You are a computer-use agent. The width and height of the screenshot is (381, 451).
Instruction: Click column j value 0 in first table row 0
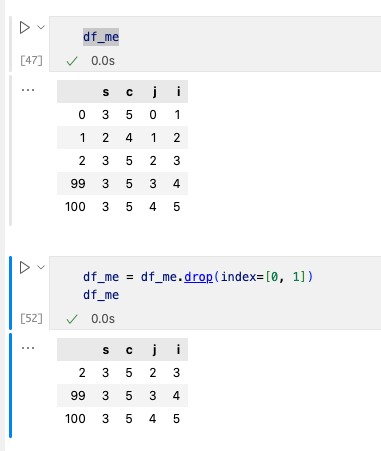click(x=153, y=115)
